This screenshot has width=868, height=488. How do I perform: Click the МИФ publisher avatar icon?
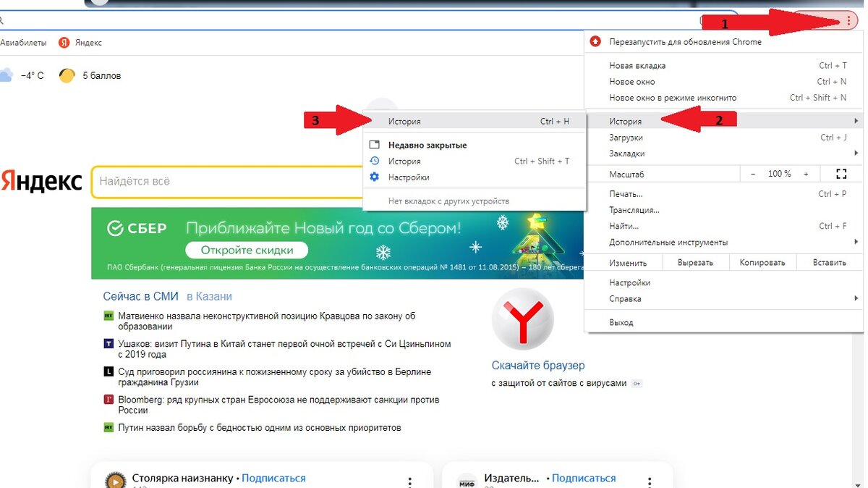(x=467, y=481)
